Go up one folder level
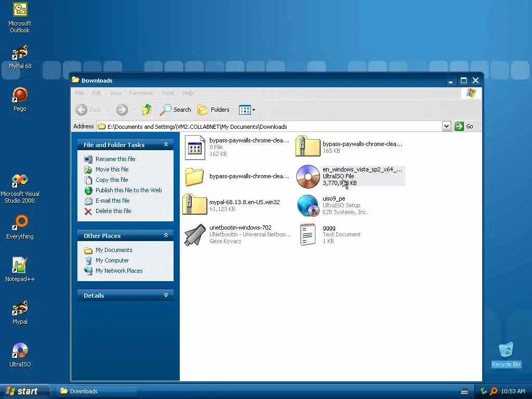532x399 pixels. 147,110
